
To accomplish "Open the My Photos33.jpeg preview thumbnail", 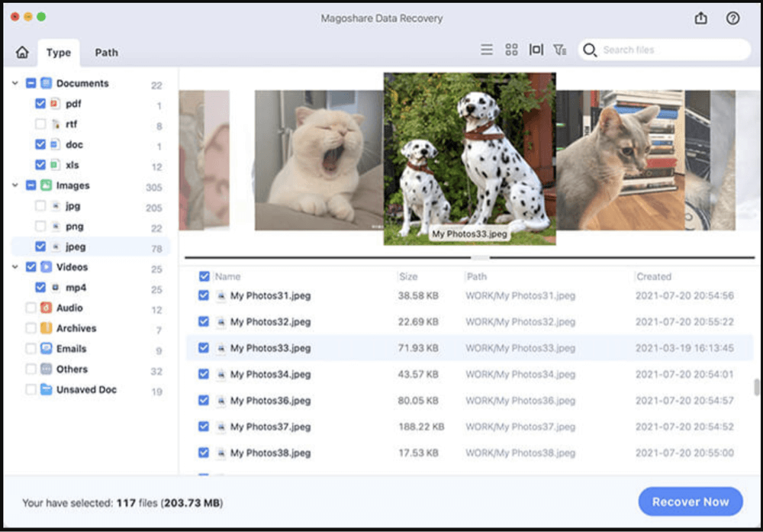I will (469, 158).
